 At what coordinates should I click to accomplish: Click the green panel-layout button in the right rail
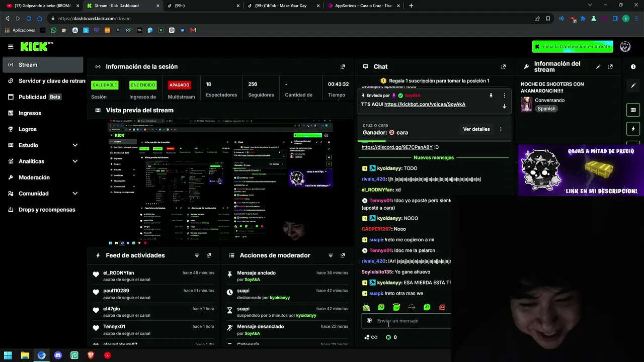(x=633, y=110)
